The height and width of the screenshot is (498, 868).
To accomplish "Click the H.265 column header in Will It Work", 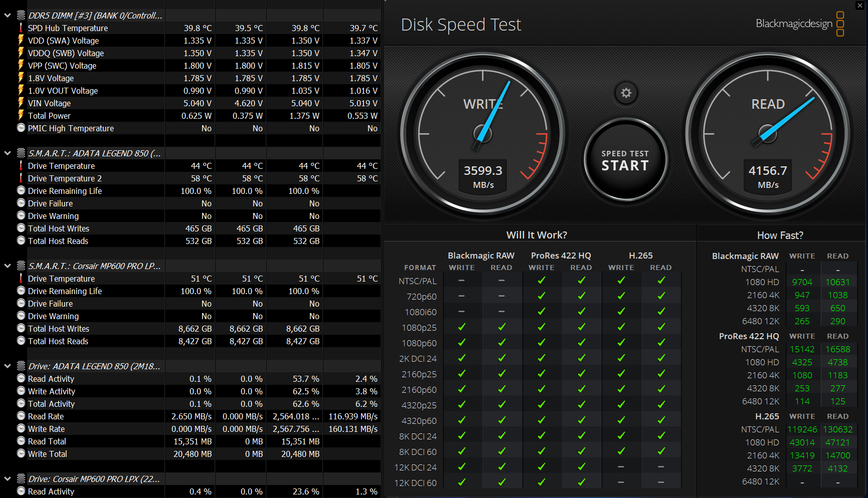I will tap(641, 256).
